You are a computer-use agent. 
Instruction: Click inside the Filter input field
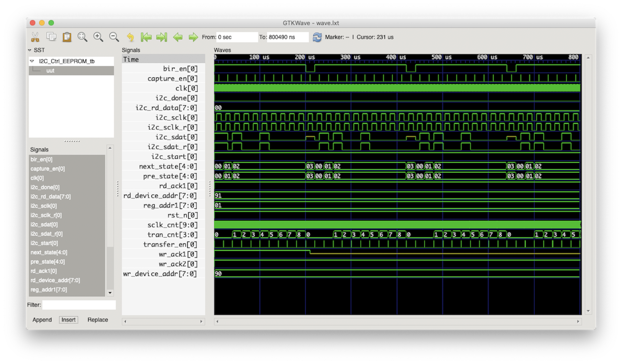point(79,305)
